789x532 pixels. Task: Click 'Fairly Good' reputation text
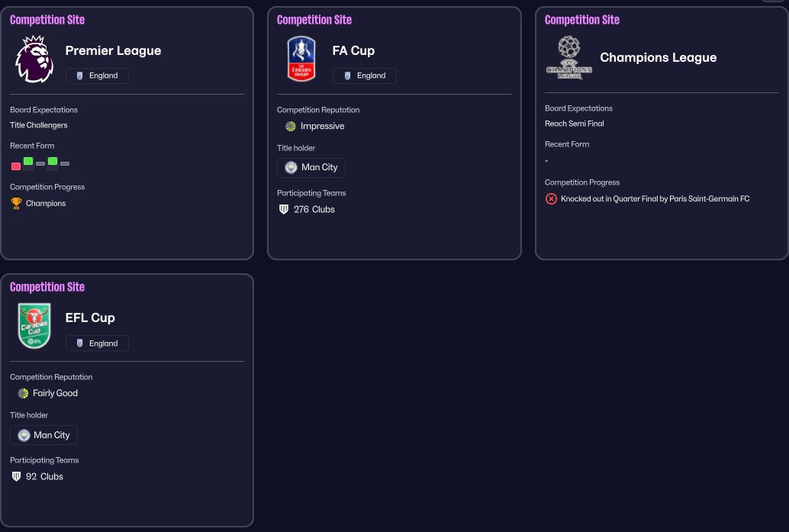pyautogui.click(x=56, y=394)
